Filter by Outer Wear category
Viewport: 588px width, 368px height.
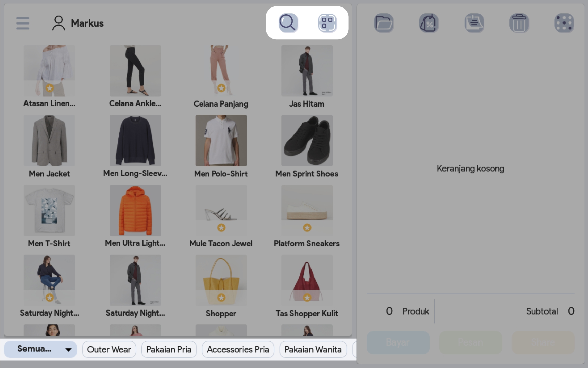click(x=109, y=349)
